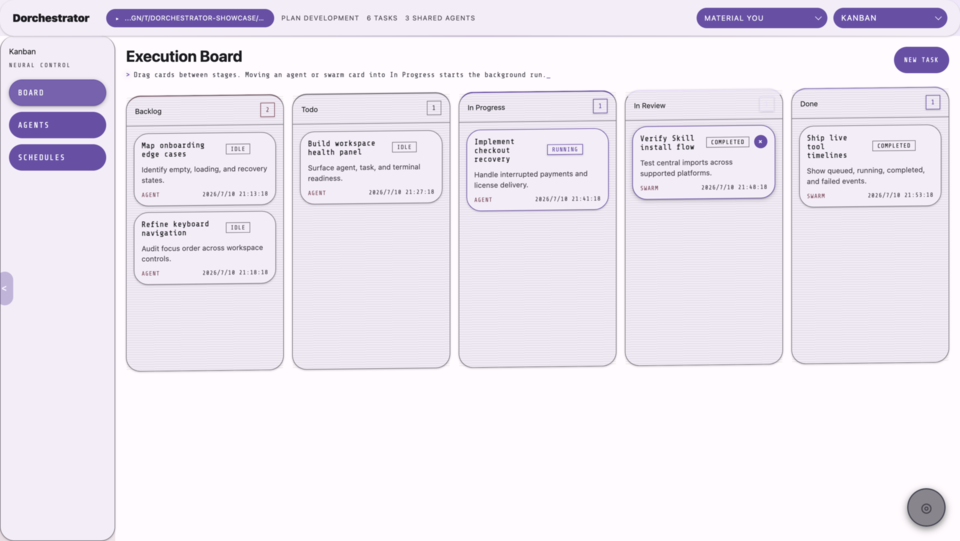Click the Todo column count badge
Screen dimensions: 960x541
click(433, 108)
